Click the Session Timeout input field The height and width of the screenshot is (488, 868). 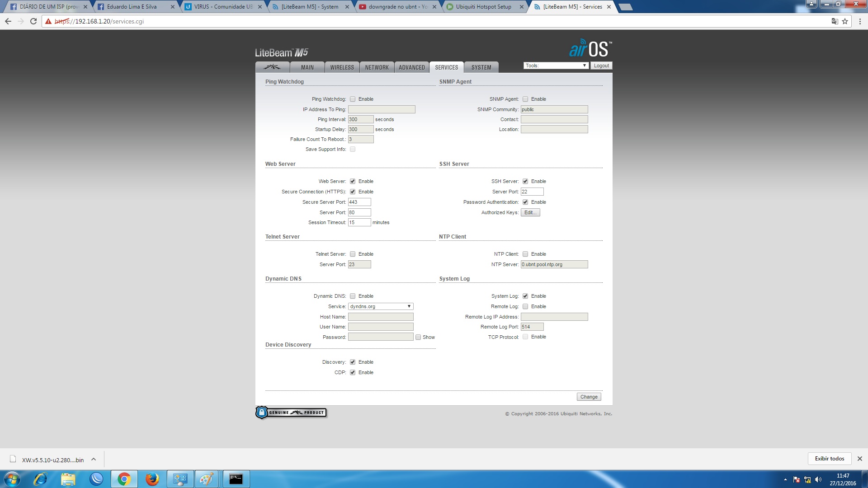coord(359,222)
